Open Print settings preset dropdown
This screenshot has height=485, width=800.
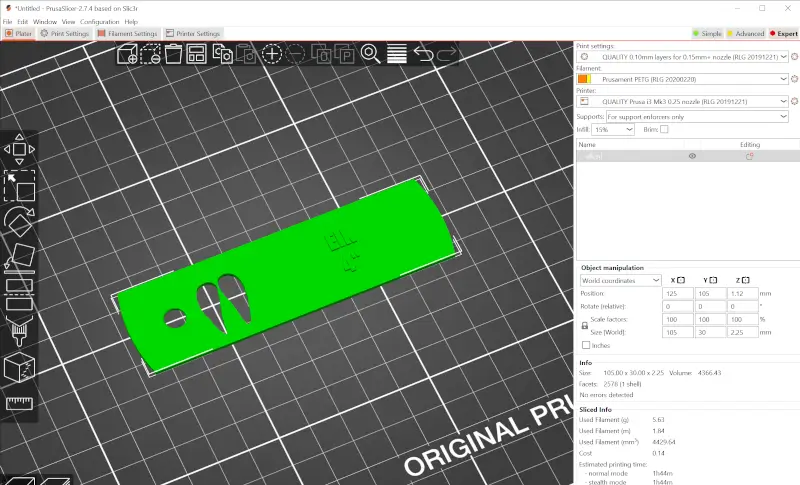tap(683, 57)
